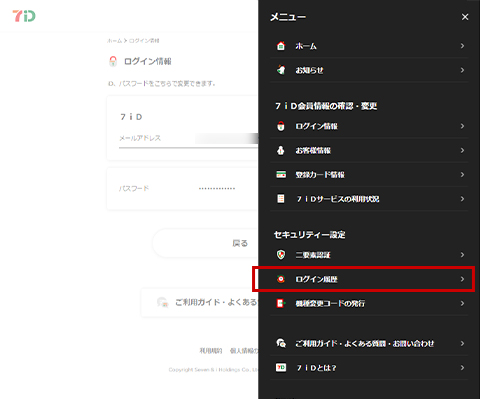Click the chevron on ご利用ガイド menu row
The width and height of the screenshot is (480, 399).
[x=462, y=343]
